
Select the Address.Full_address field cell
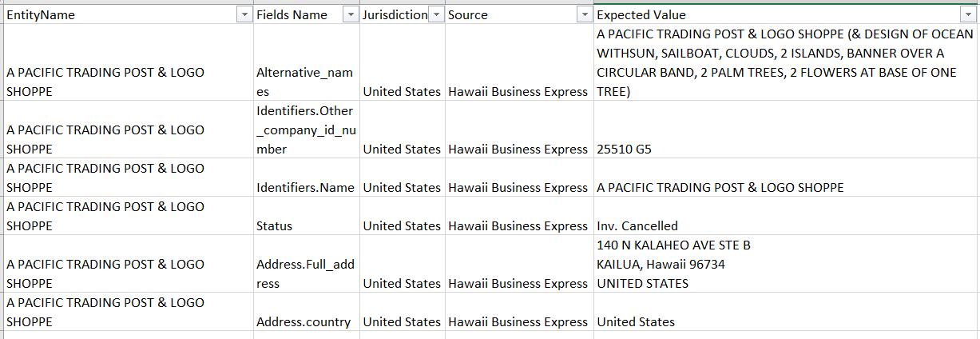(305, 273)
